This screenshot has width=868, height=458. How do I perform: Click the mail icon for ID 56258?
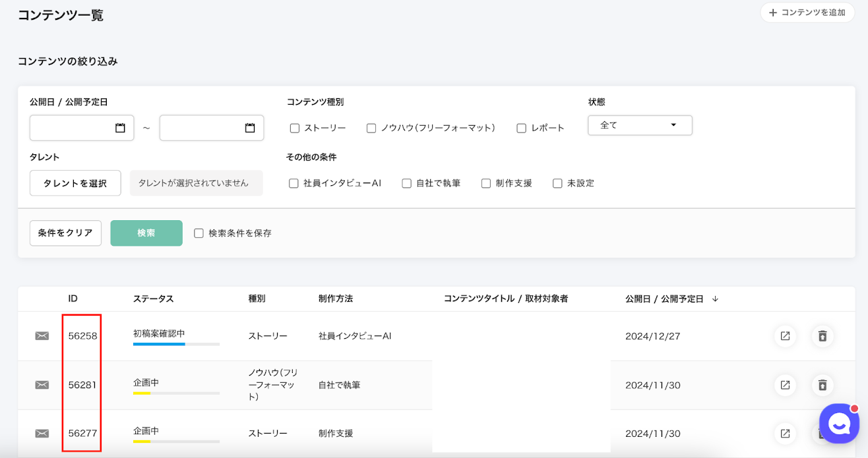42,336
